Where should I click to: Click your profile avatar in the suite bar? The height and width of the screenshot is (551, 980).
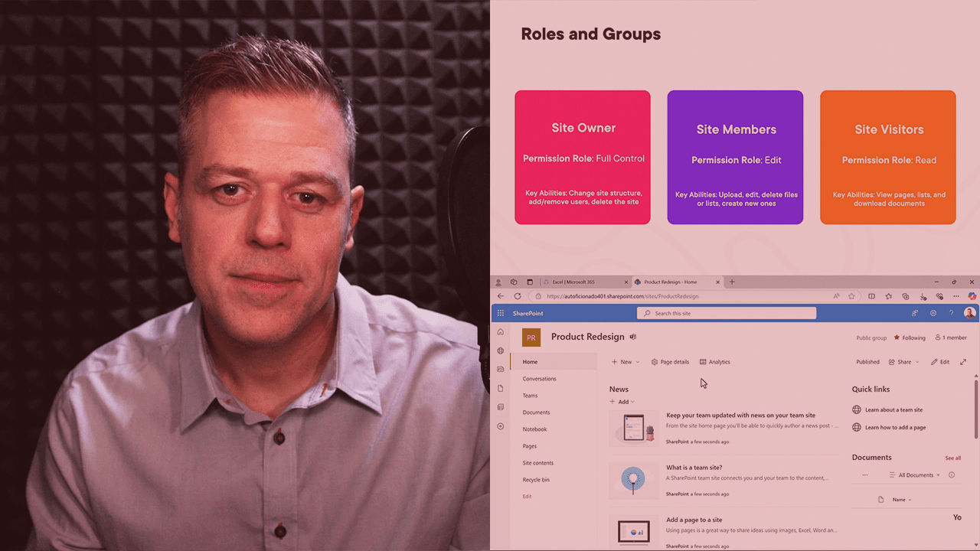pos(969,312)
